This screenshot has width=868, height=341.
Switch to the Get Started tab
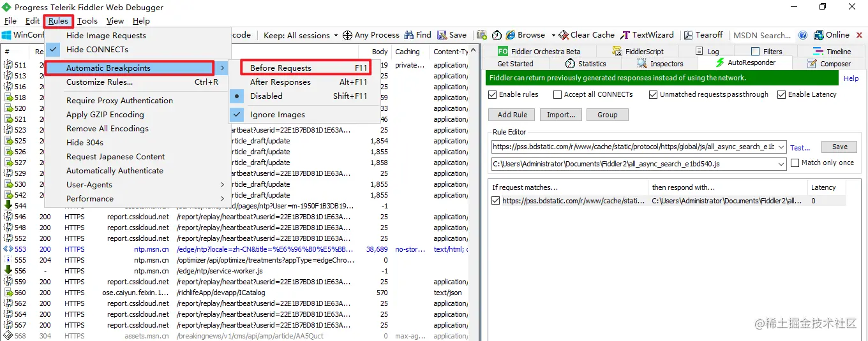(515, 64)
